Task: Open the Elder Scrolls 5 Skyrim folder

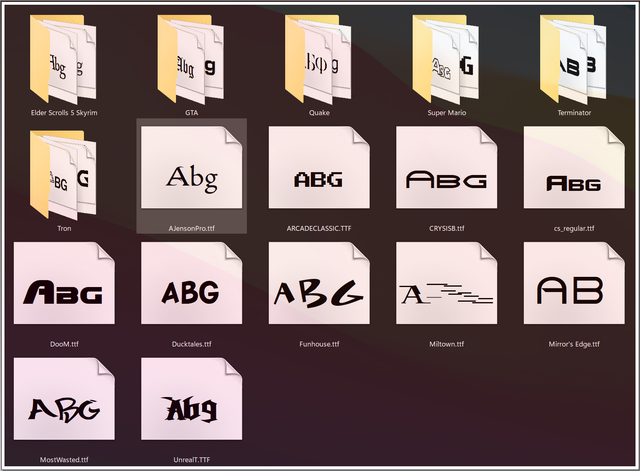Action: click(x=63, y=60)
